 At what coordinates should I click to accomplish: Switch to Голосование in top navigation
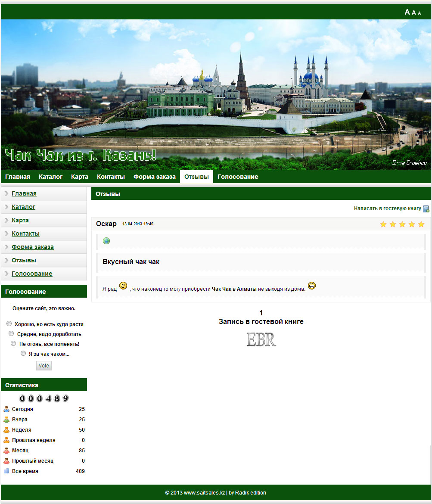coord(238,177)
